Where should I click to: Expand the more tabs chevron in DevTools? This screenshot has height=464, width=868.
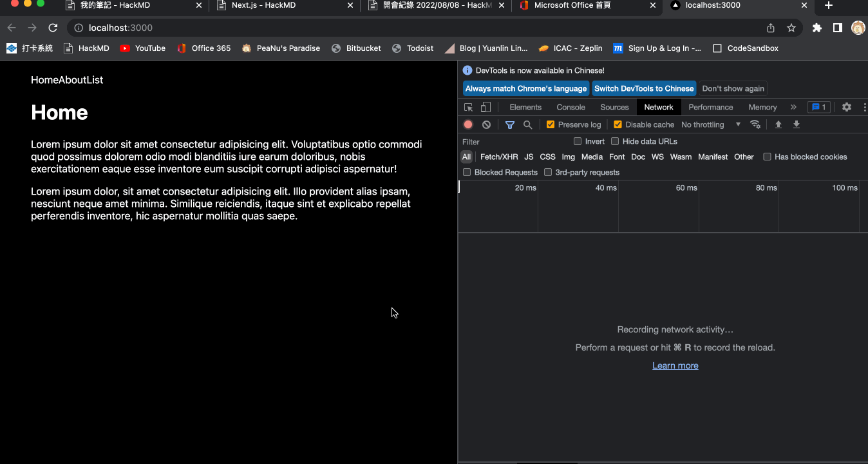pos(793,107)
